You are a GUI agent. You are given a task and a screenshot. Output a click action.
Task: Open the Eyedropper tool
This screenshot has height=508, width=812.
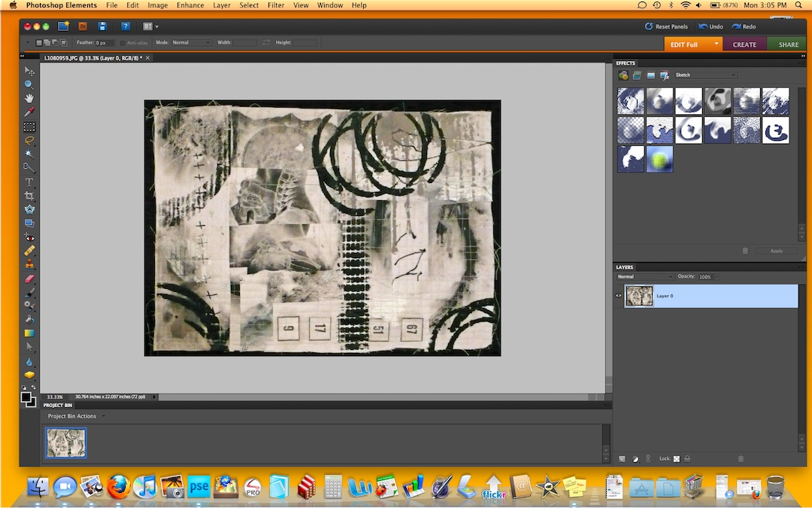[29, 113]
